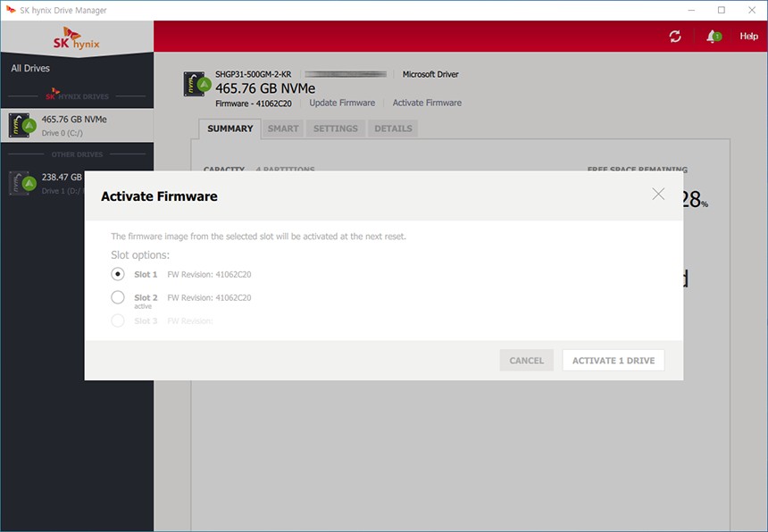The width and height of the screenshot is (768, 532).
Task: Click the SHGP31-500GM-2-KR model name
Action: [x=254, y=74]
